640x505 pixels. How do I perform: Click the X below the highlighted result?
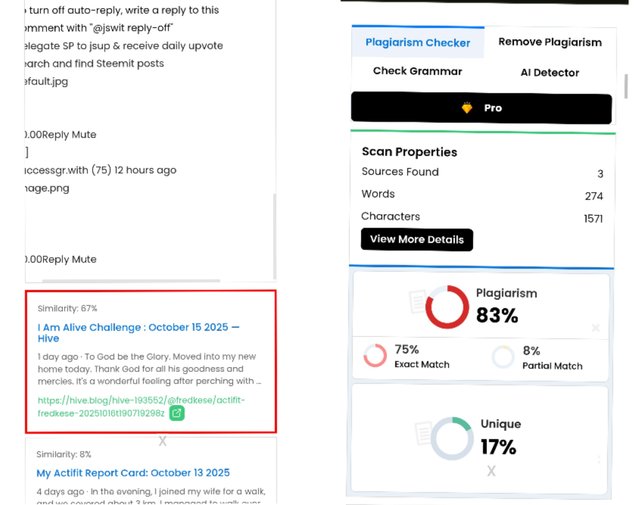(163, 440)
